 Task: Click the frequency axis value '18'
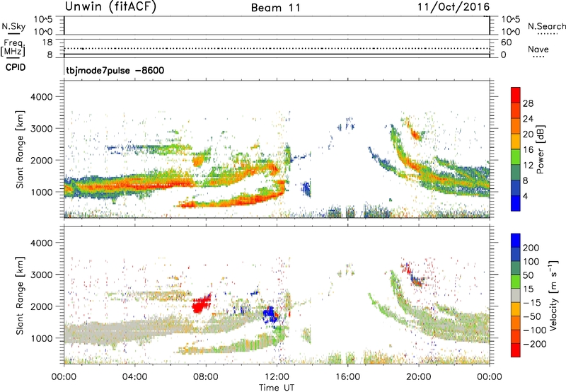pos(47,42)
